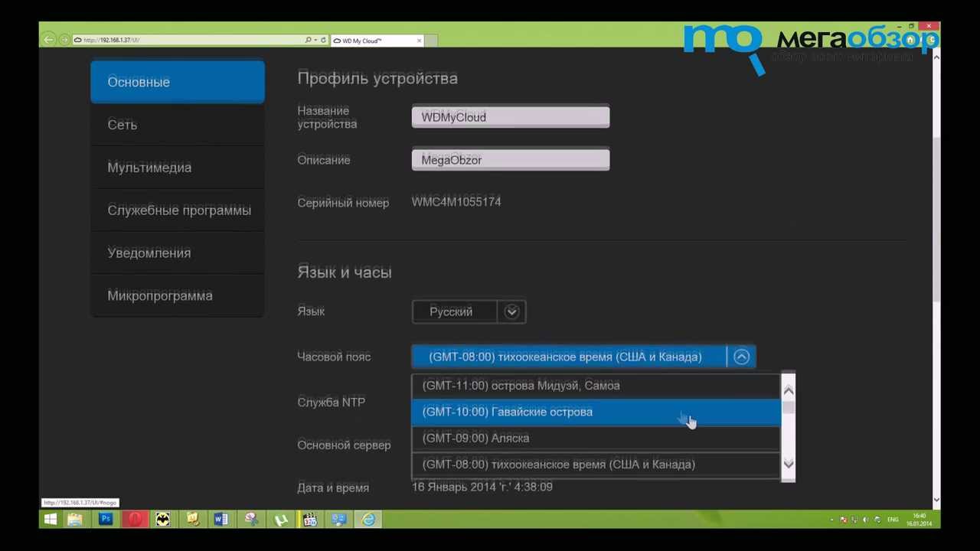The height and width of the screenshot is (551, 980).
Task: Open uTorrent from the taskbar
Action: click(x=281, y=520)
